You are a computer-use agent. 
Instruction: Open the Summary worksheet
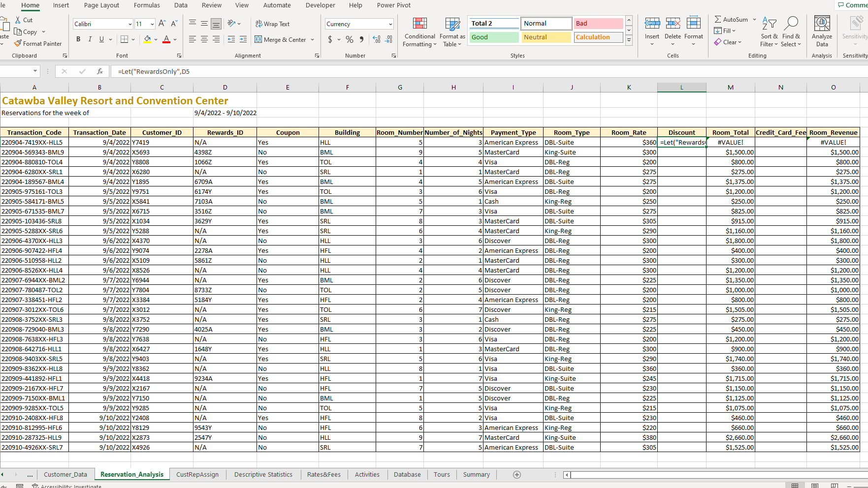click(x=476, y=474)
